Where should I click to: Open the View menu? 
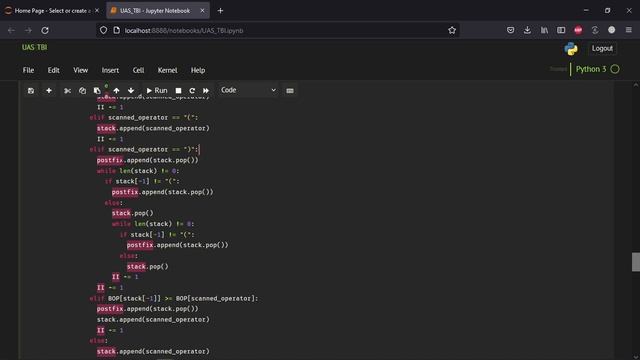point(80,70)
